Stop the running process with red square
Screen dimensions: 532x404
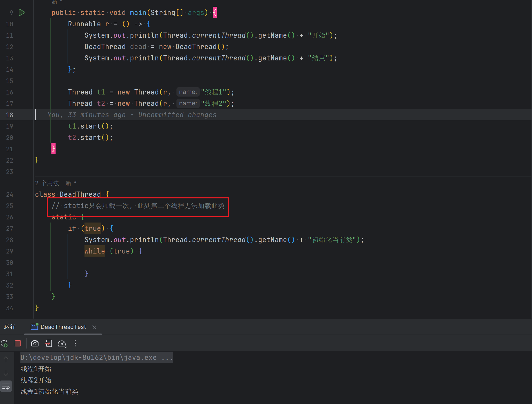click(x=18, y=344)
